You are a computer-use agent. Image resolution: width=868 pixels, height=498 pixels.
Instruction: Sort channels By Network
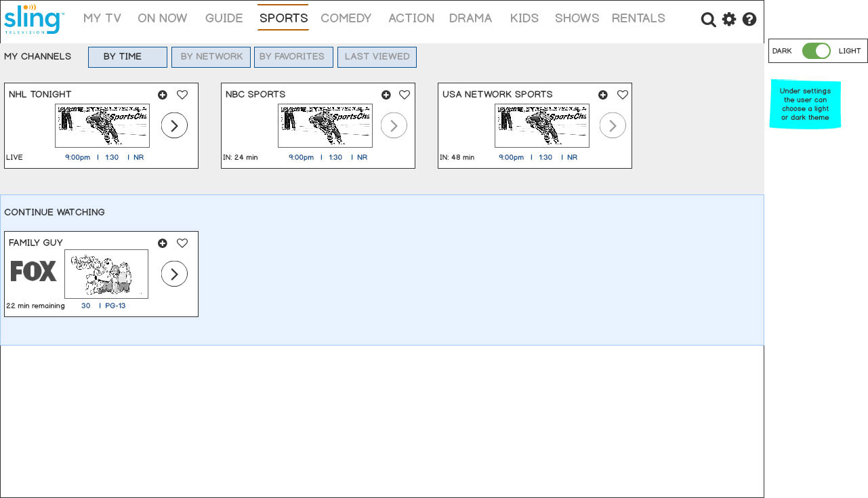[x=211, y=57]
